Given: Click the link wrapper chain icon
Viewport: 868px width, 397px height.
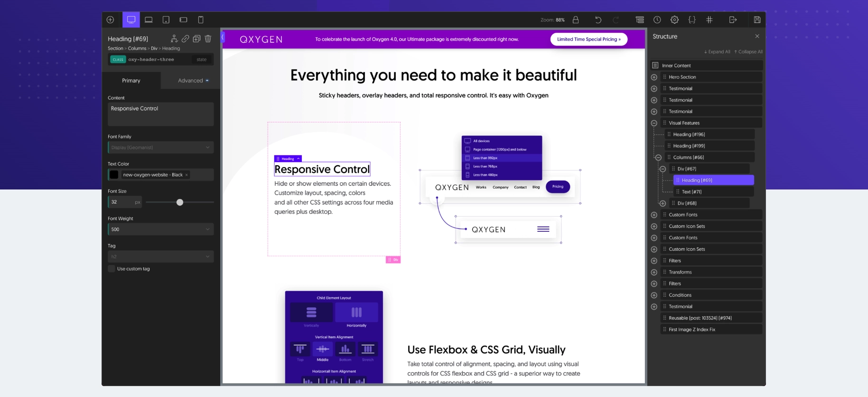Looking at the screenshot, I should (186, 38).
